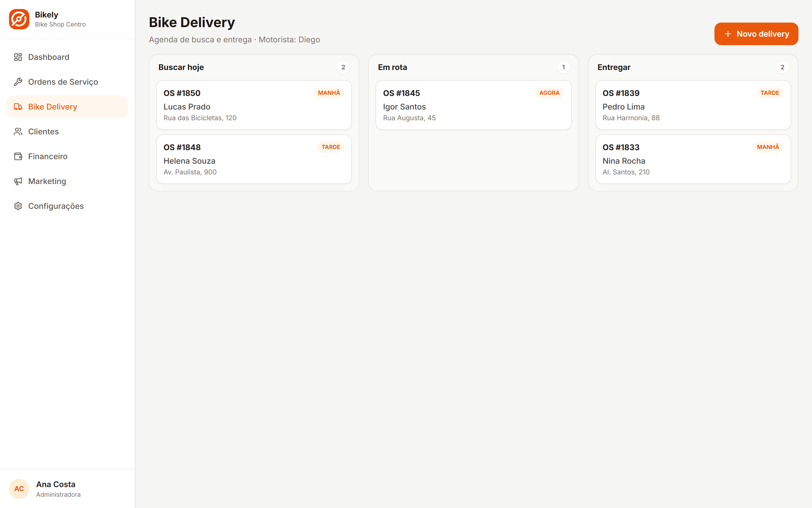Screen dimensions: 812x508
Task: Click the plus icon in Novo delivery
Action: [x=728, y=34]
